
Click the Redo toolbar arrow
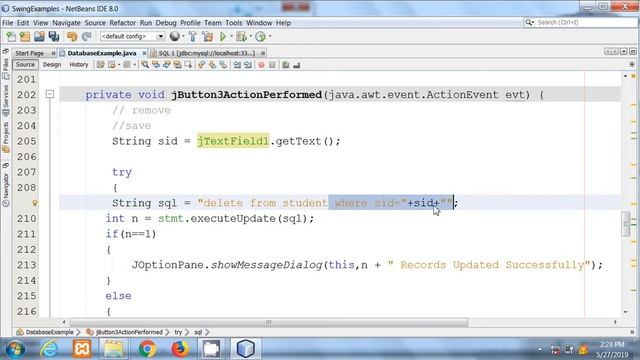(x=86, y=37)
